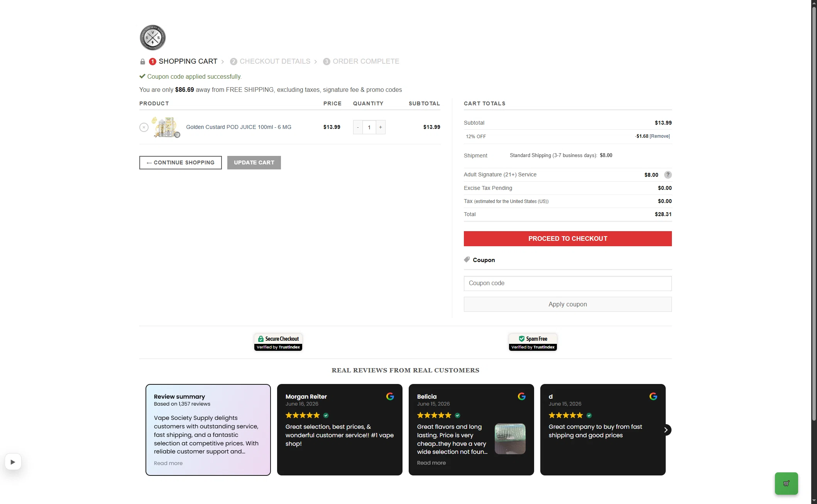Go to Shopping Cart step
This screenshot has width=817, height=504.
(188, 61)
